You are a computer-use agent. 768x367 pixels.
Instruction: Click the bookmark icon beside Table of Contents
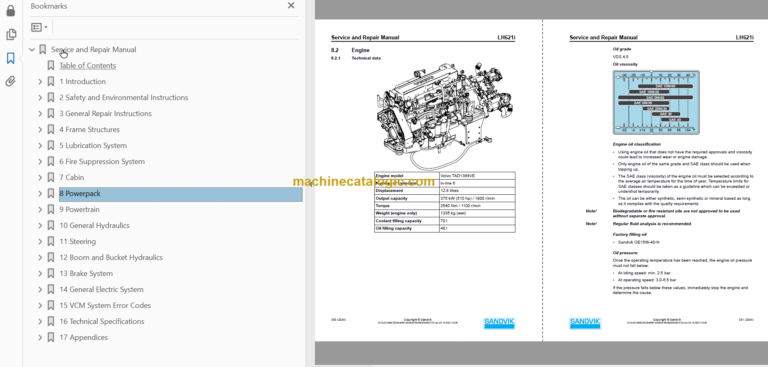point(50,66)
